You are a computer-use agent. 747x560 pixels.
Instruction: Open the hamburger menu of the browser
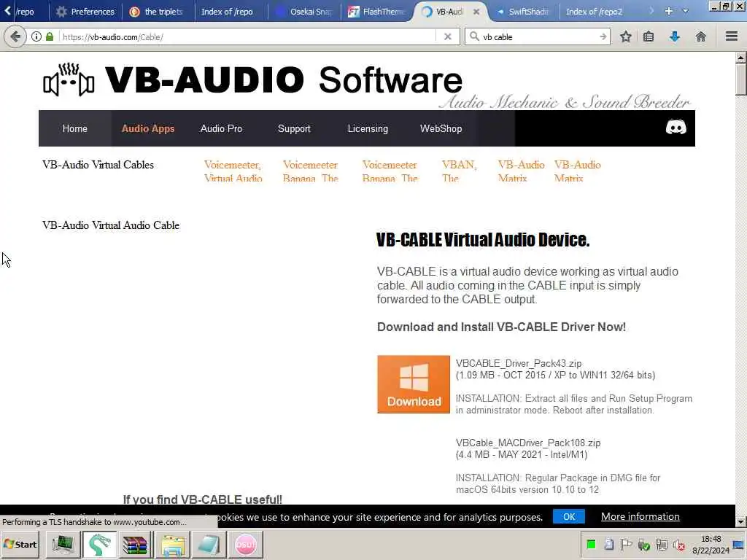point(732,36)
